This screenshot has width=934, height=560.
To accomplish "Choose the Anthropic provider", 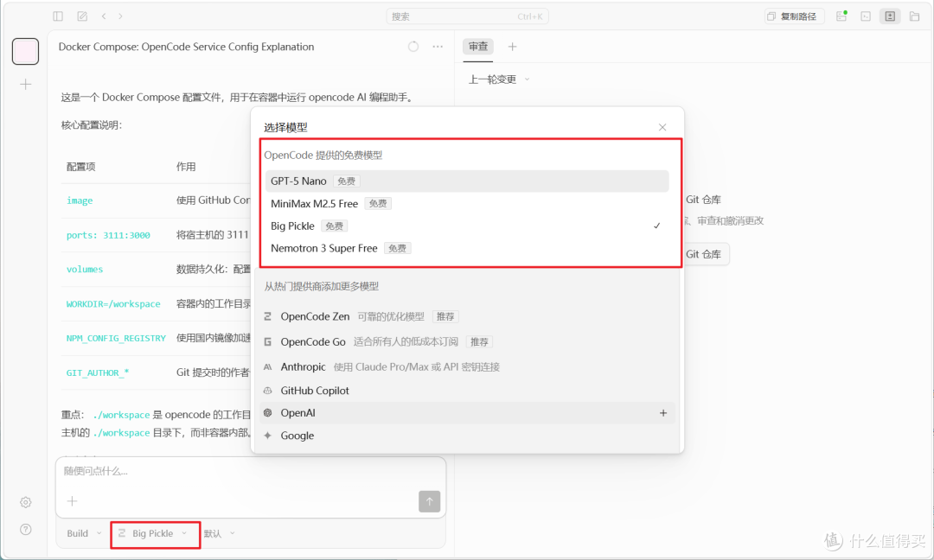I will tap(467, 366).
